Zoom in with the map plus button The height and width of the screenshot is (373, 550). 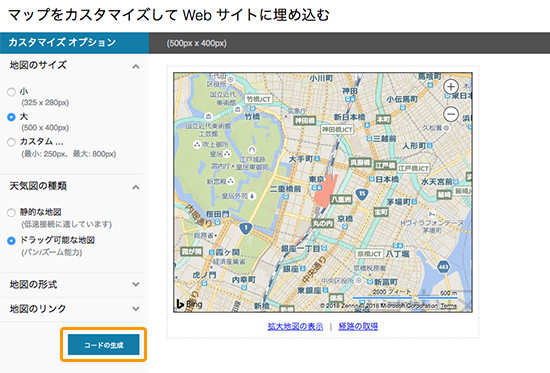[451, 87]
